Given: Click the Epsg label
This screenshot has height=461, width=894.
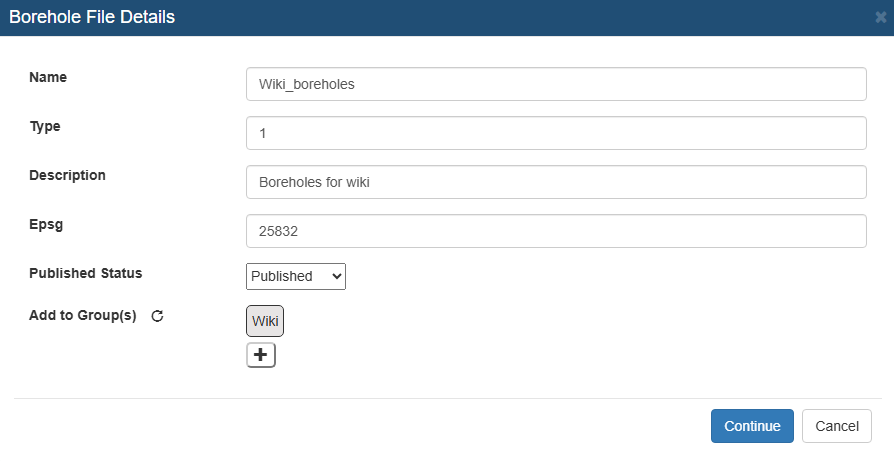Looking at the screenshot, I should pyautogui.click(x=46, y=225).
